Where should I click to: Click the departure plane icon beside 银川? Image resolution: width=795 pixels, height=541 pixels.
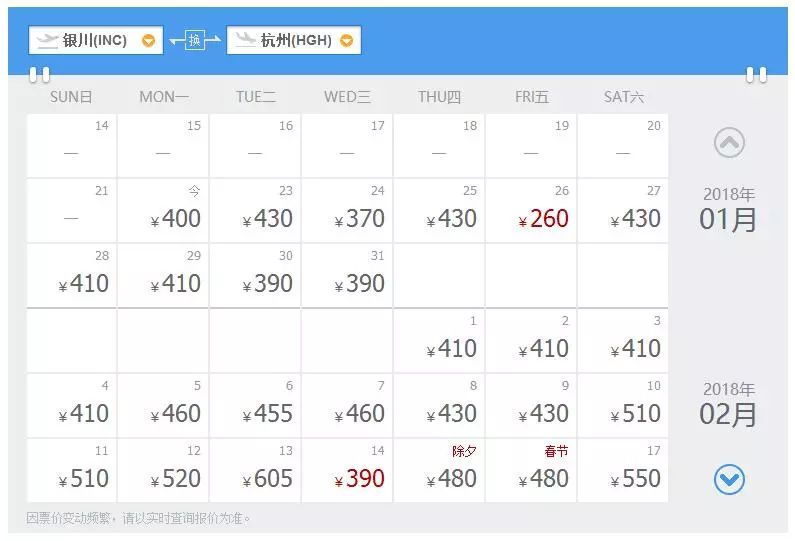47,40
